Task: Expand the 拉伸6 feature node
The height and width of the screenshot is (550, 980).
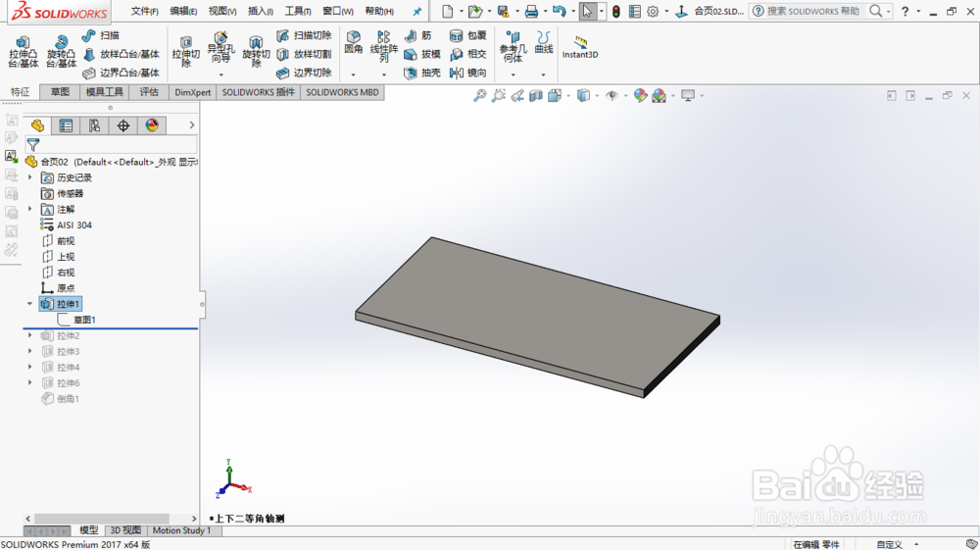Action: click(29, 382)
